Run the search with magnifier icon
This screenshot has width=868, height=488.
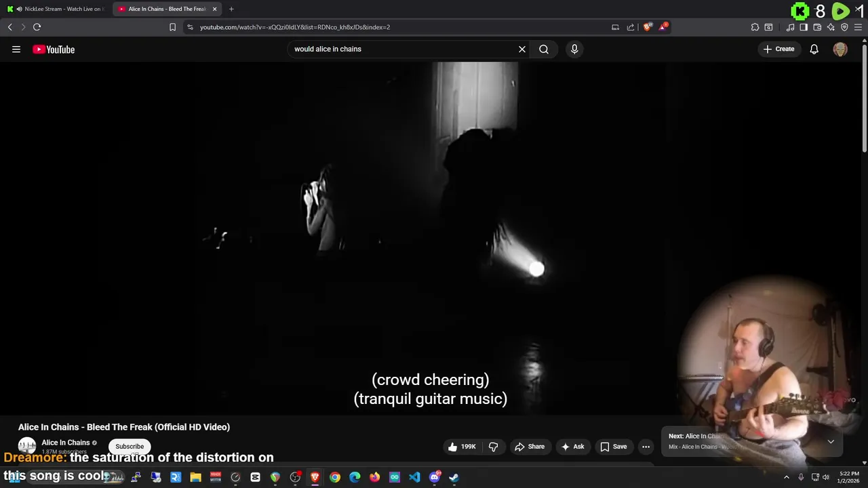[544, 49]
